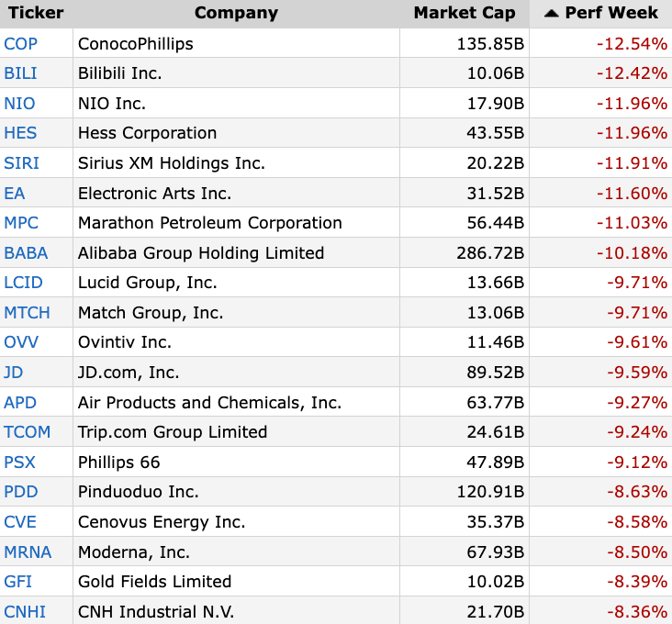Select the SIRI ticker link
Viewport: 672px width, 624px height.
tap(22, 163)
